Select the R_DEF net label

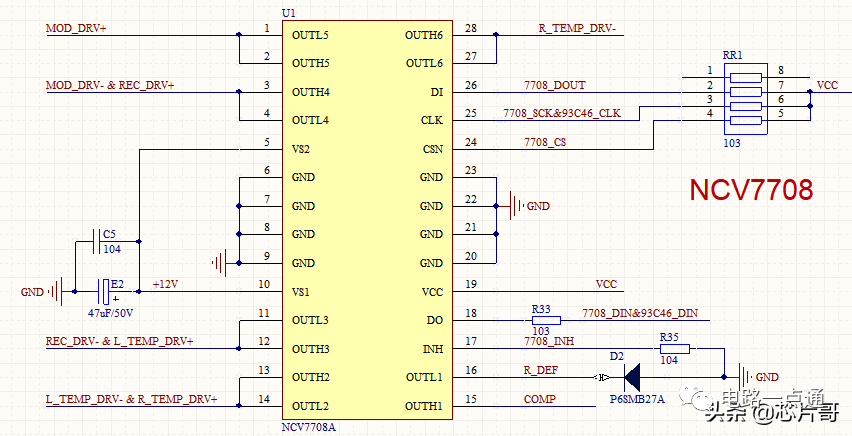(x=541, y=370)
